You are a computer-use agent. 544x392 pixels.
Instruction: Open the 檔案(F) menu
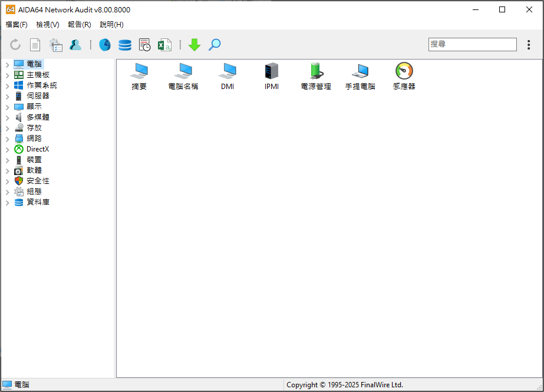click(17, 25)
